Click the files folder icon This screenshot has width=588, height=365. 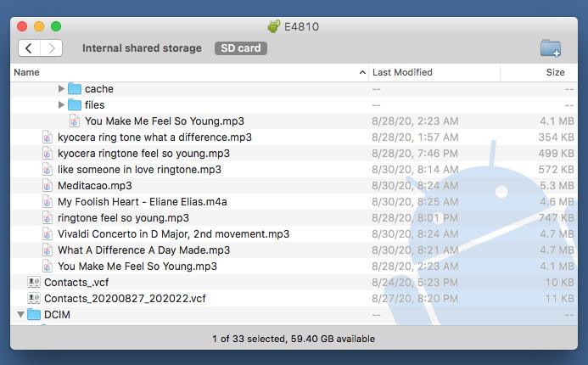click(75, 105)
